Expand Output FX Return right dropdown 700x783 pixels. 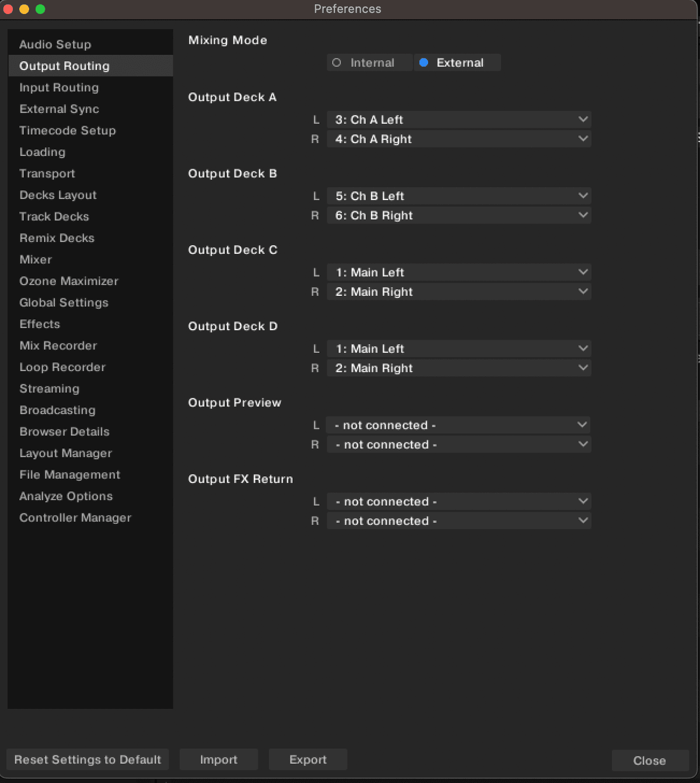pos(459,521)
